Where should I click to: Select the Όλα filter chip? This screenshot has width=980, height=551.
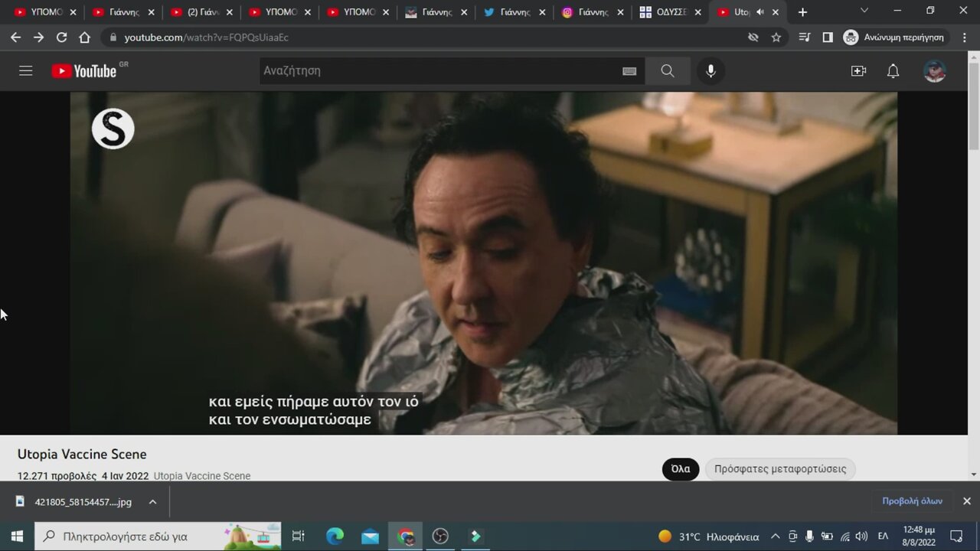[x=681, y=469]
